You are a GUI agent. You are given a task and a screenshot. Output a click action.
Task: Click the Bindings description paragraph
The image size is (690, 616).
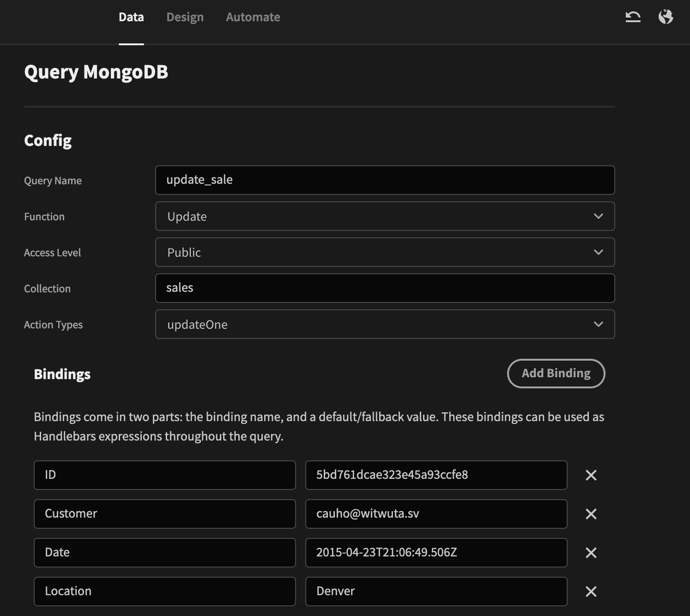click(319, 427)
